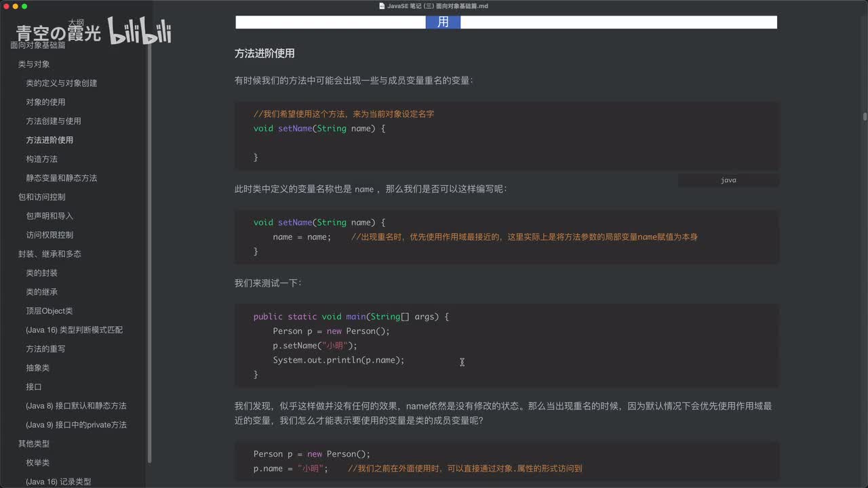
Task: Navigate to 顶层Object类 in outline
Action: click(50, 311)
